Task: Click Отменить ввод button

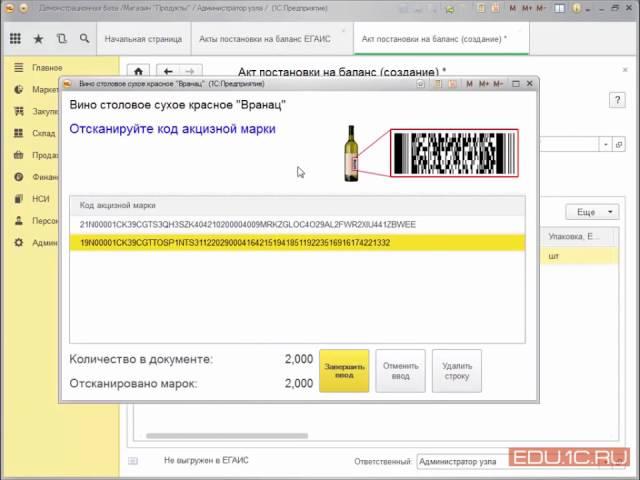Action: (x=400, y=371)
